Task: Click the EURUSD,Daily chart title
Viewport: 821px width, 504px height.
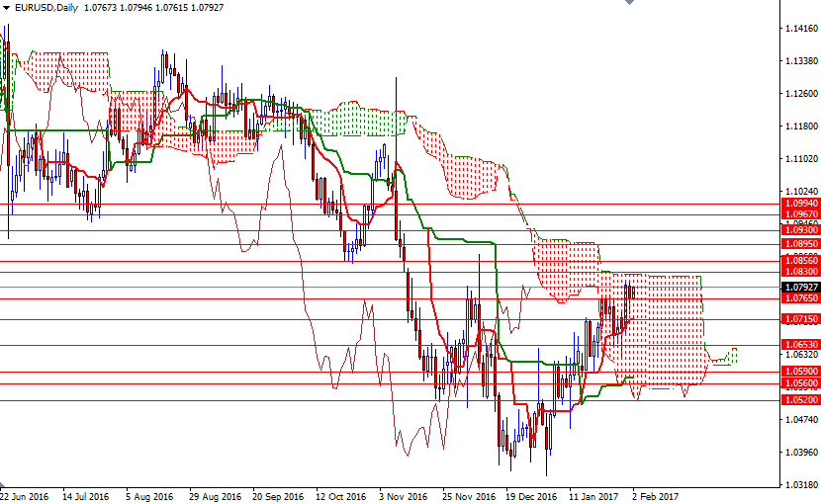Action: pos(46,8)
